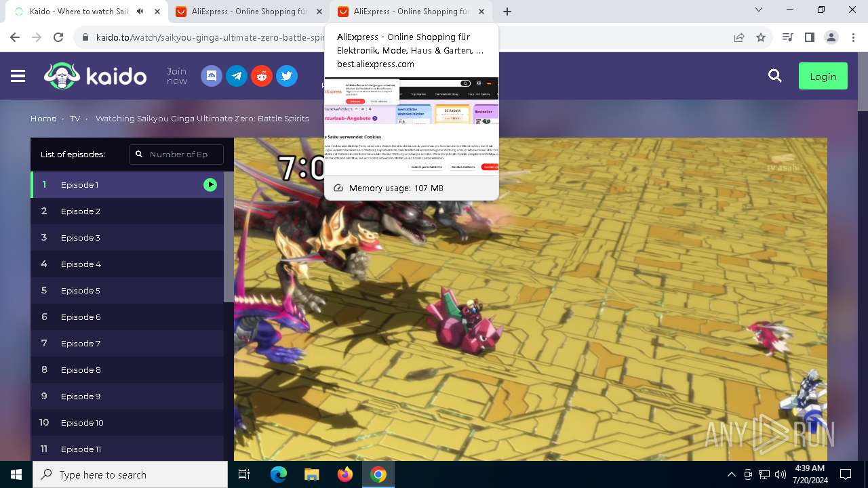This screenshot has height=488, width=868.
Task: Open the Telegram channel icon
Action: pyautogui.click(x=237, y=76)
